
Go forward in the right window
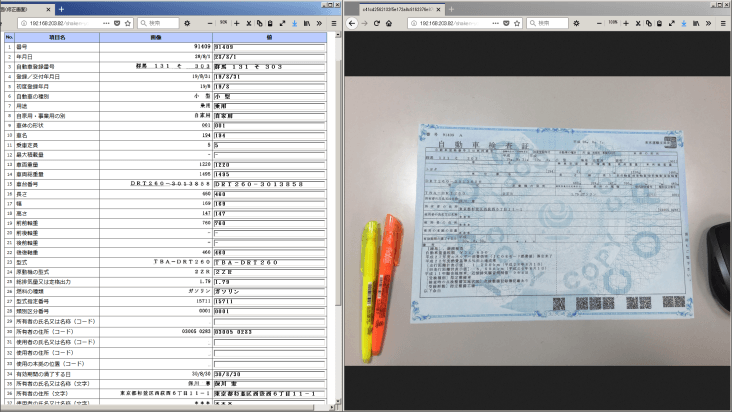click(x=365, y=23)
